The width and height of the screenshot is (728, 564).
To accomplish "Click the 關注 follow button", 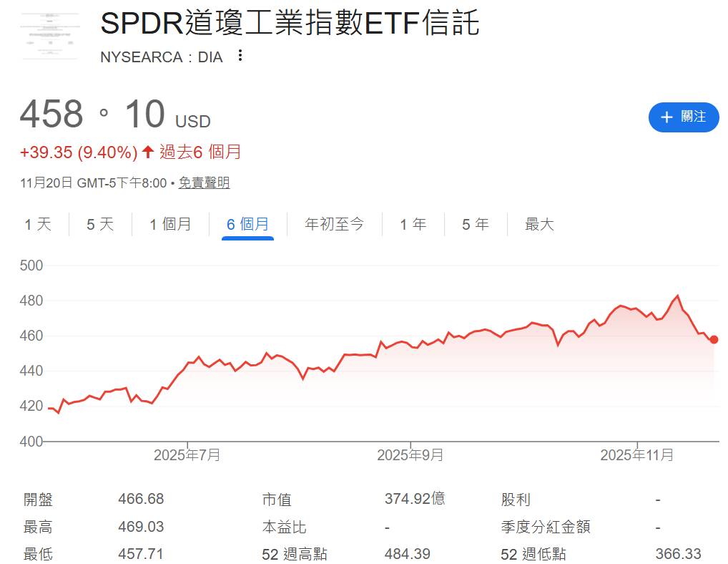I will click(684, 117).
